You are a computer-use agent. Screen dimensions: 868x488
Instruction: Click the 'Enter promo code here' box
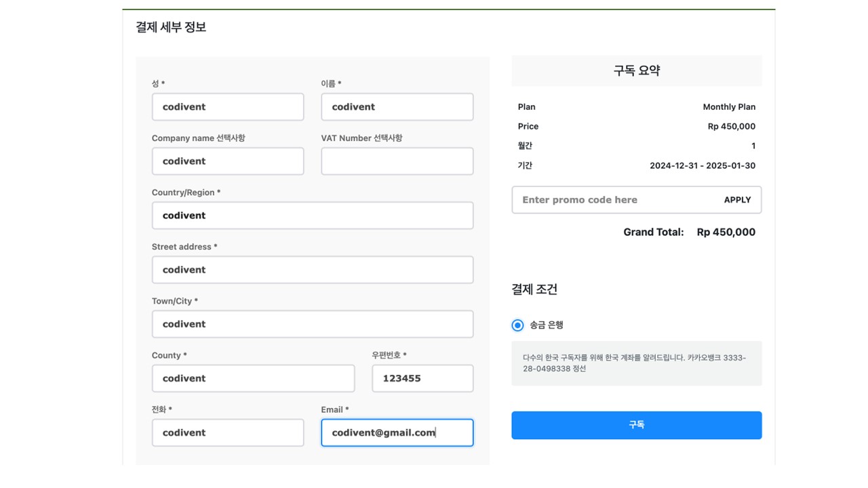click(x=610, y=200)
